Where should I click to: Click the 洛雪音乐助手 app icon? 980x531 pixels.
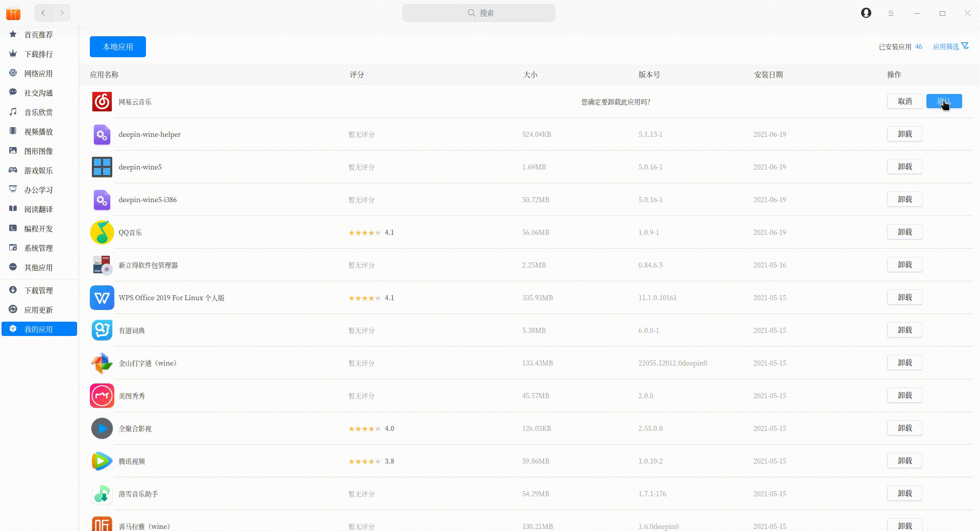(x=102, y=494)
